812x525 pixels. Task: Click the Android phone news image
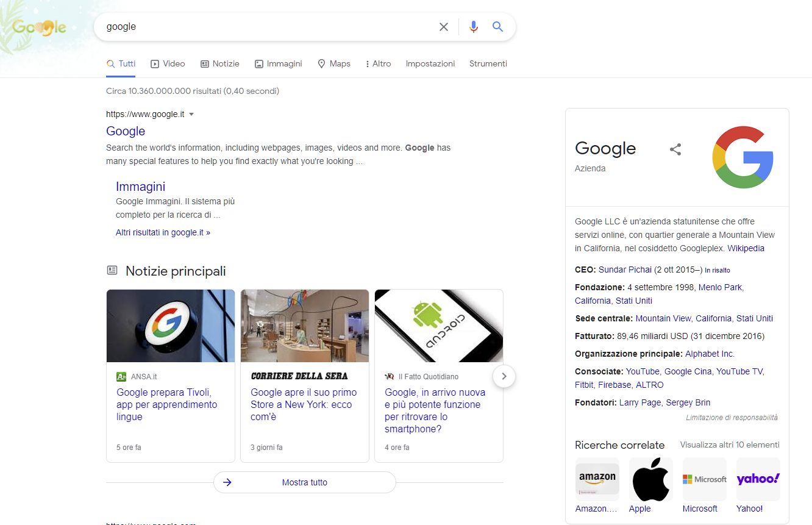click(439, 326)
